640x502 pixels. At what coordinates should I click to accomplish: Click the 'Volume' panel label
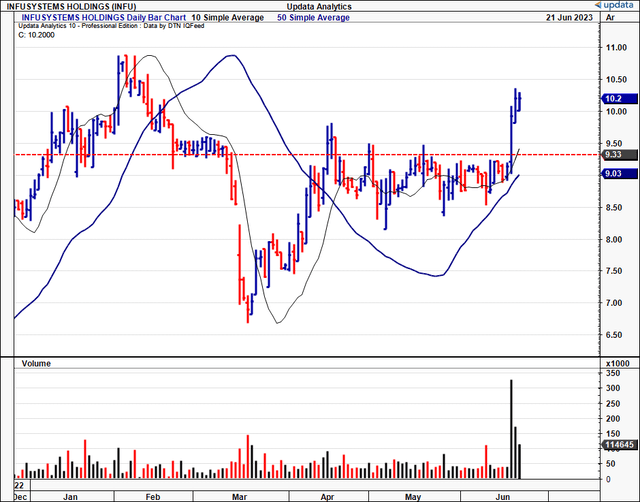36,363
